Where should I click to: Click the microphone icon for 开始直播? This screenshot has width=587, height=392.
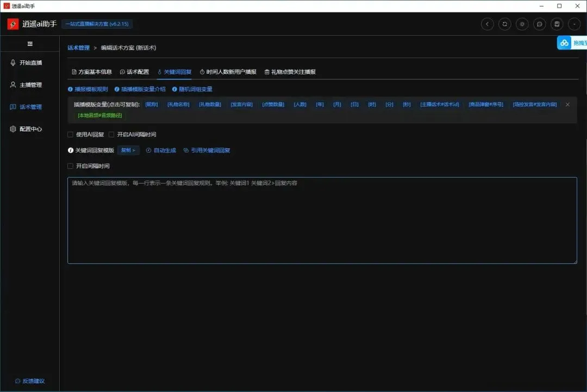point(13,63)
